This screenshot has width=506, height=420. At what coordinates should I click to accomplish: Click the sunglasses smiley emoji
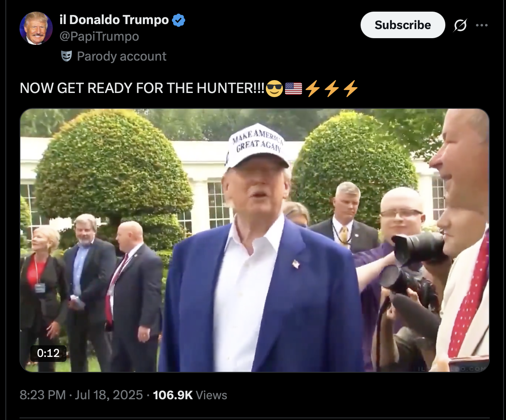click(x=274, y=88)
